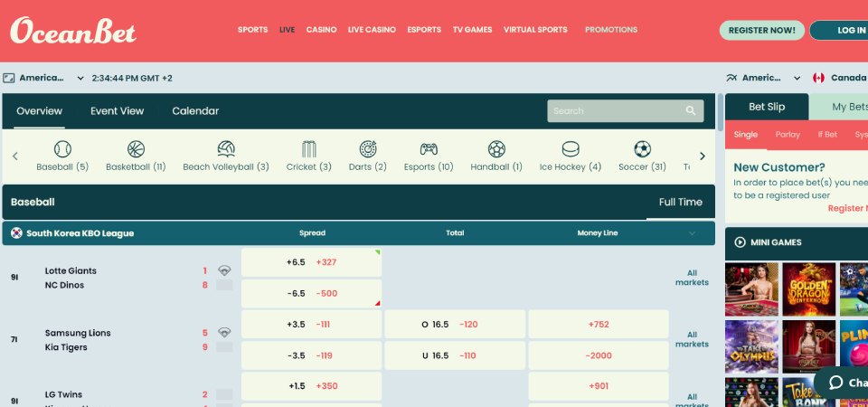Select the Single bet type
The height and width of the screenshot is (407, 868).
[746, 135]
